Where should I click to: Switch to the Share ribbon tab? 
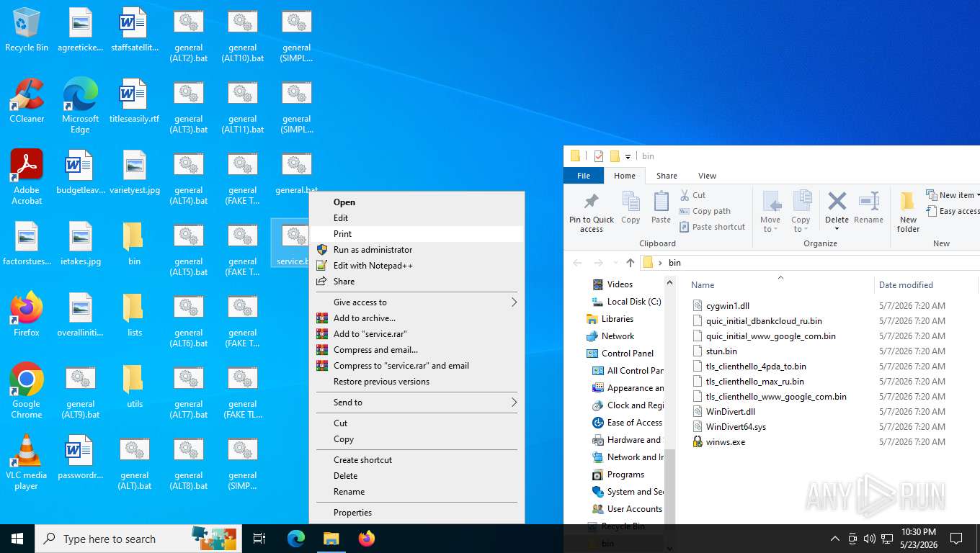coord(667,176)
